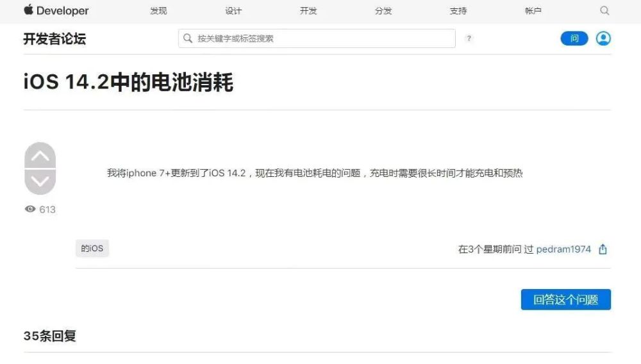This screenshot has width=641, height=364.
Task: Click the blue 问 ask button
Action: [x=574, y=38]
